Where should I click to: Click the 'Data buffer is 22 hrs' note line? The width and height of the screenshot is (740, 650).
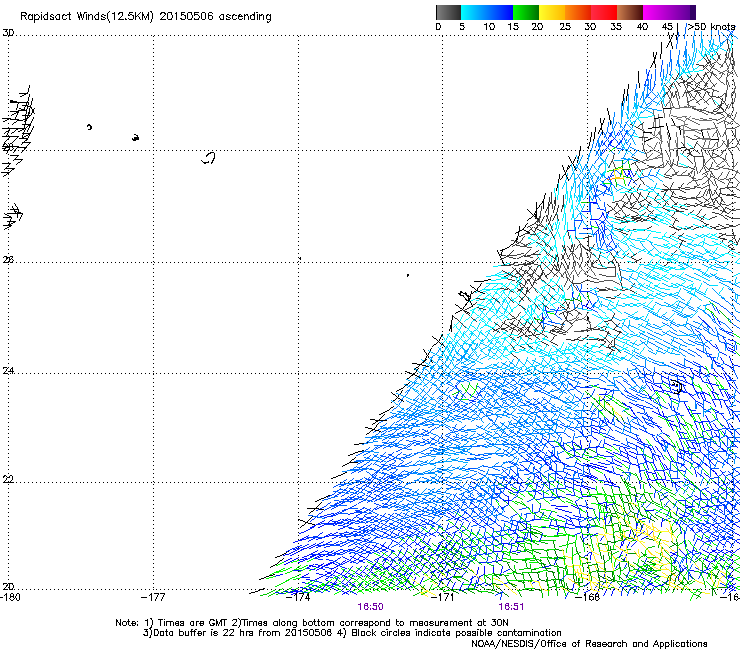[352, 633]
